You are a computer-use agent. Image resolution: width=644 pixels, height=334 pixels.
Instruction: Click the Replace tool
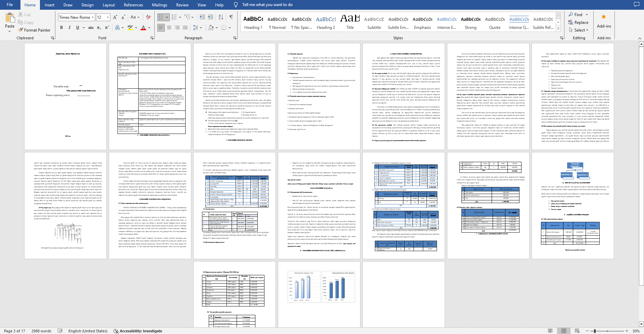click(578, 22)
